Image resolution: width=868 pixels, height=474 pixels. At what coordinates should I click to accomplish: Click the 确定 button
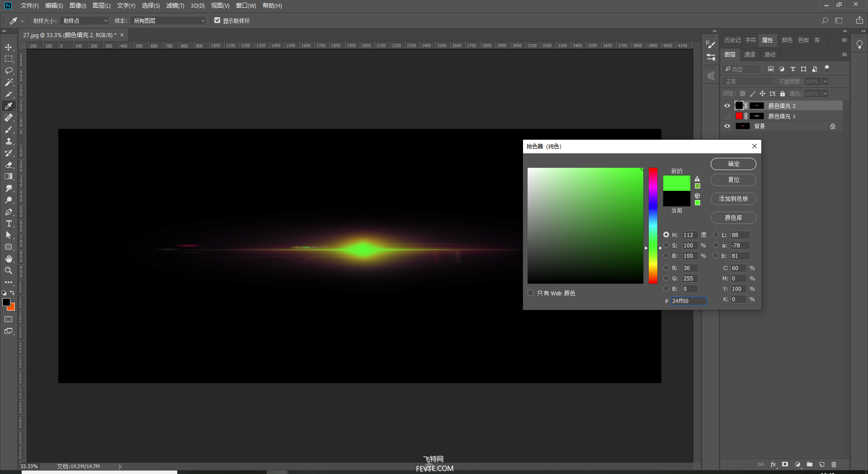733,164
